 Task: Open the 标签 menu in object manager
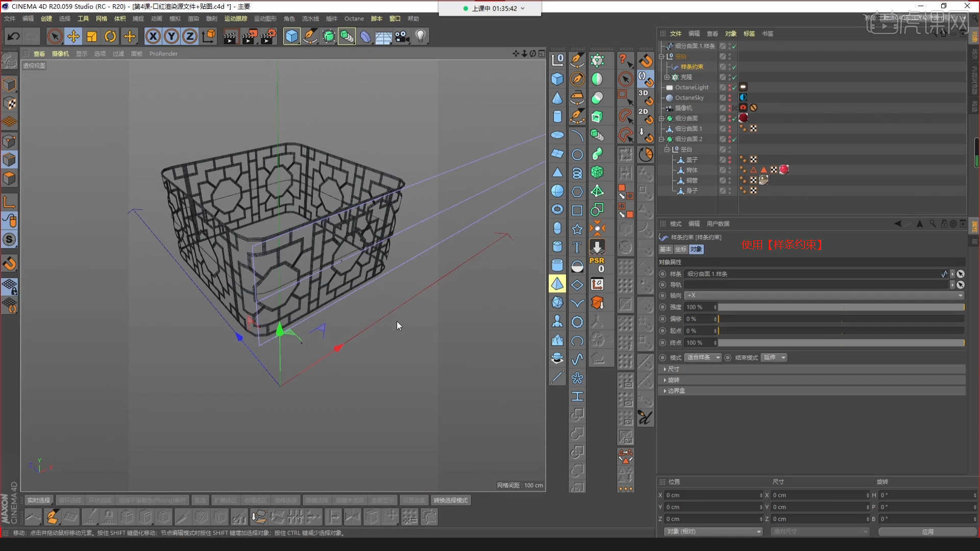point(749,34)
